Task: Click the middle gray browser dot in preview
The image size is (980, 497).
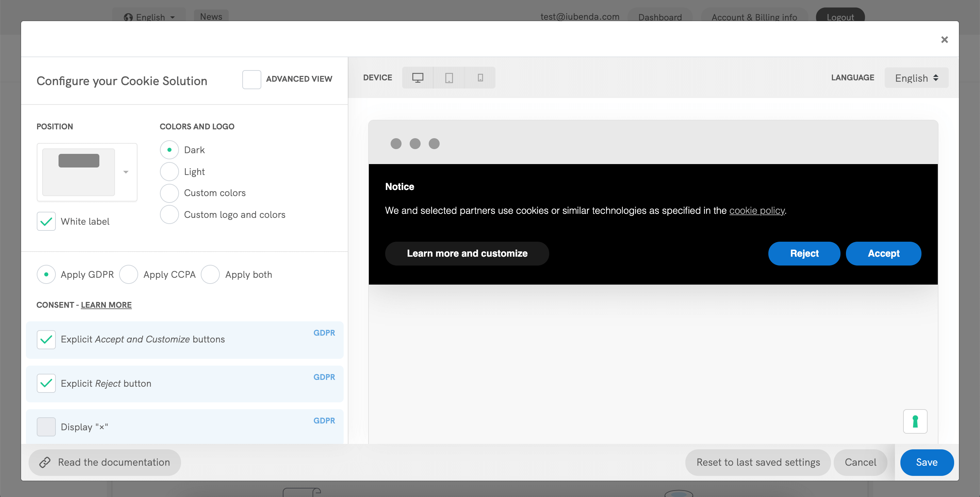Action: tap(415, 143)
